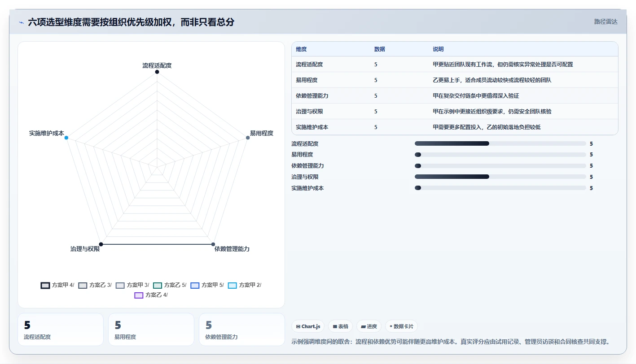Click the blue radar point at 实施维护成本
636x364 pixels.
coord(66,138)
